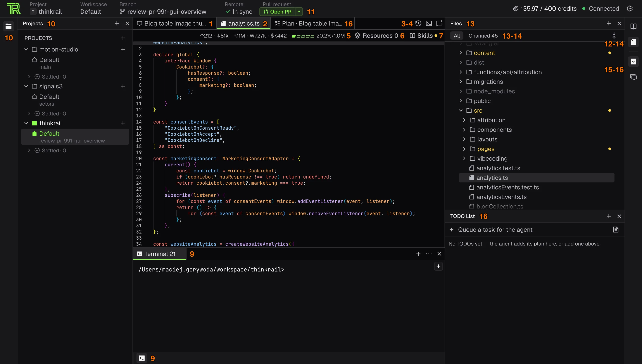Open the history clock icon in editor toolbar
The image size is (642, 364).
[418, 24]
